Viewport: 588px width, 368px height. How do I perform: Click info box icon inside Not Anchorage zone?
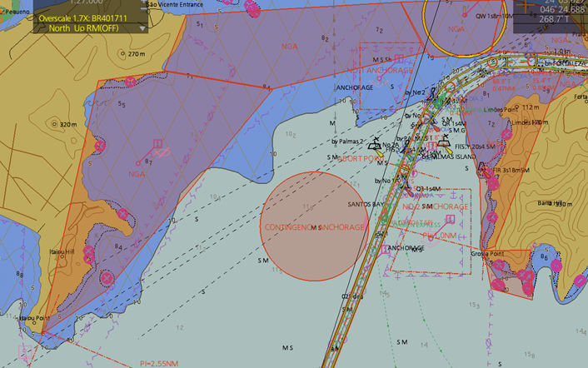point(399,58)
